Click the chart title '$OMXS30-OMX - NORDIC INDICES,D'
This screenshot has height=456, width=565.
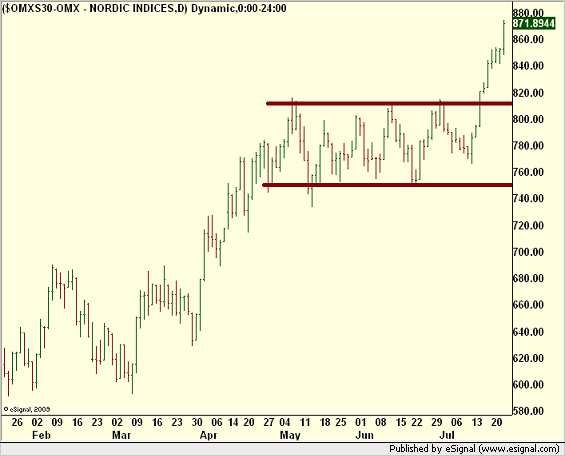(x=94, y=8)
